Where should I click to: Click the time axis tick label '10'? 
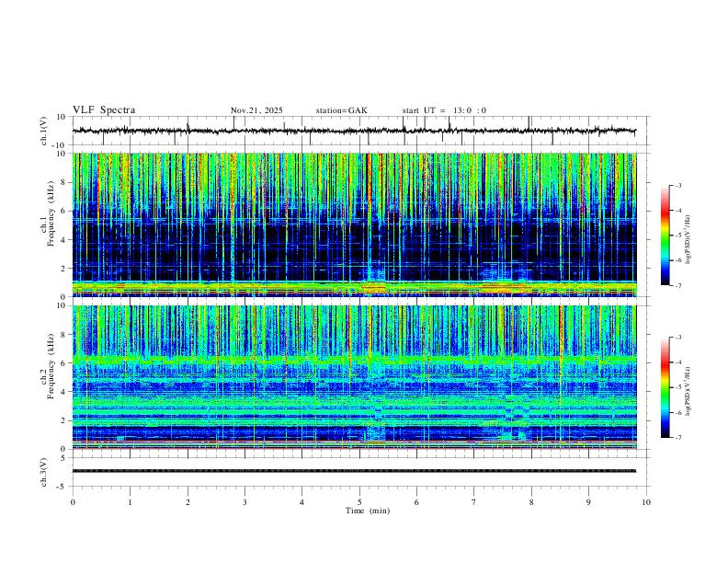[x=646, y=502]
